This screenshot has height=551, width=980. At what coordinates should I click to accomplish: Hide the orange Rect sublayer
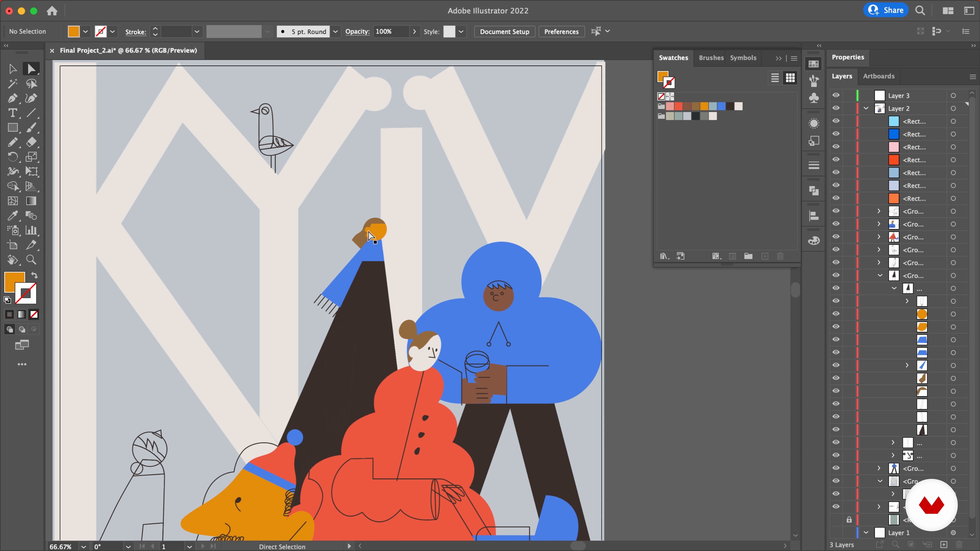pos(836,198)
